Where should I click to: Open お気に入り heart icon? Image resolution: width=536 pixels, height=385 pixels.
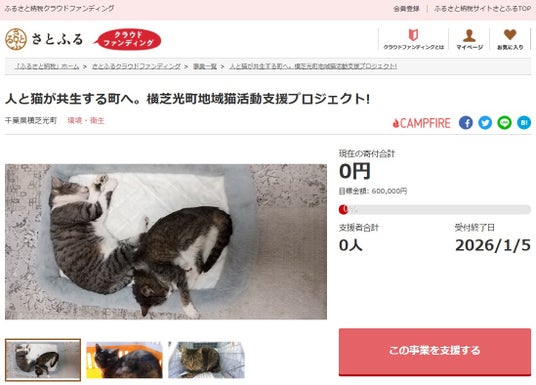click(510, 35)
